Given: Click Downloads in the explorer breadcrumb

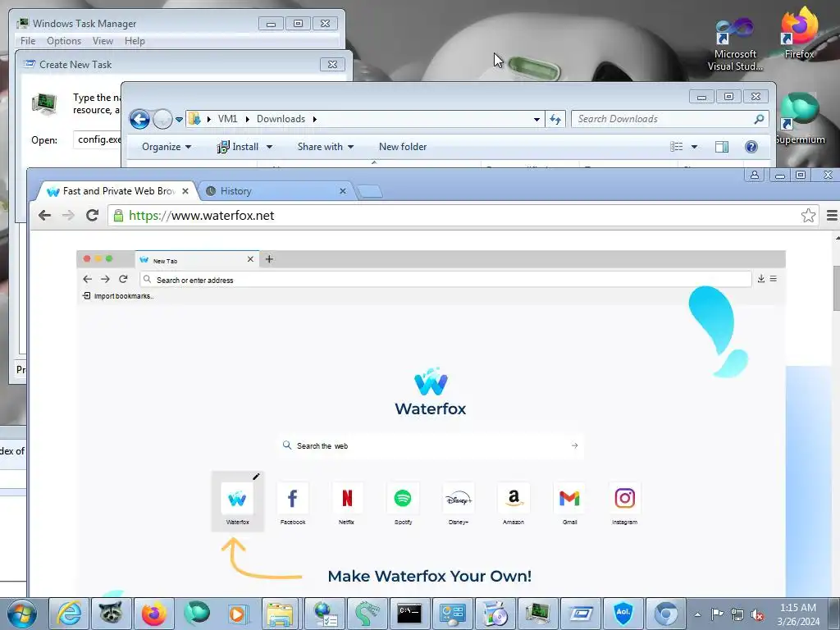Looking at the screenshot, I should click(x=281, y=119).
